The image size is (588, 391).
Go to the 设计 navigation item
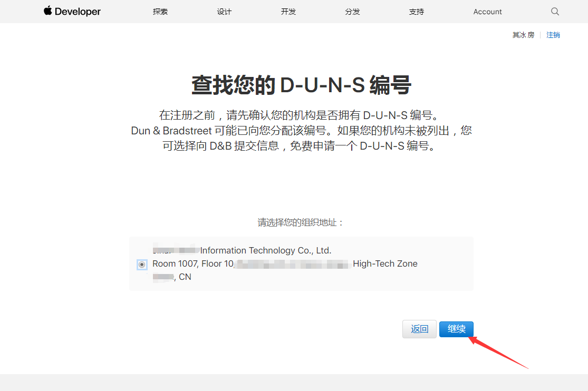224,12
